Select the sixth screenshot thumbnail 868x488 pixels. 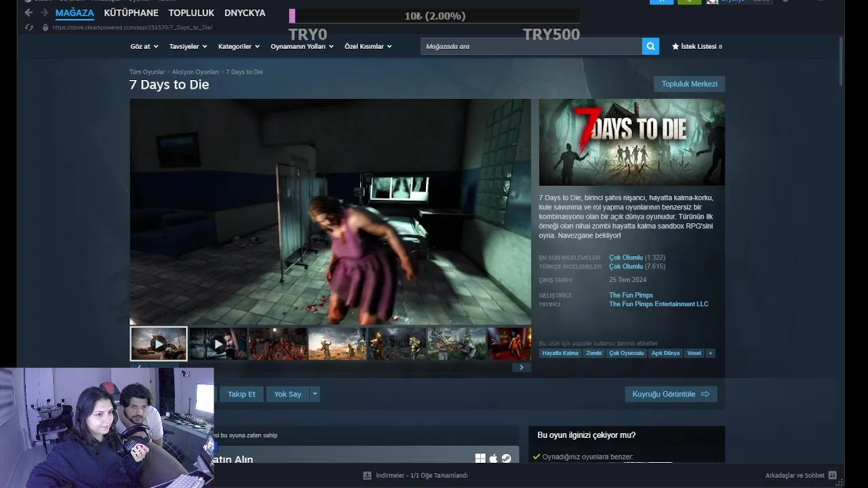click(x=456, y=344)
